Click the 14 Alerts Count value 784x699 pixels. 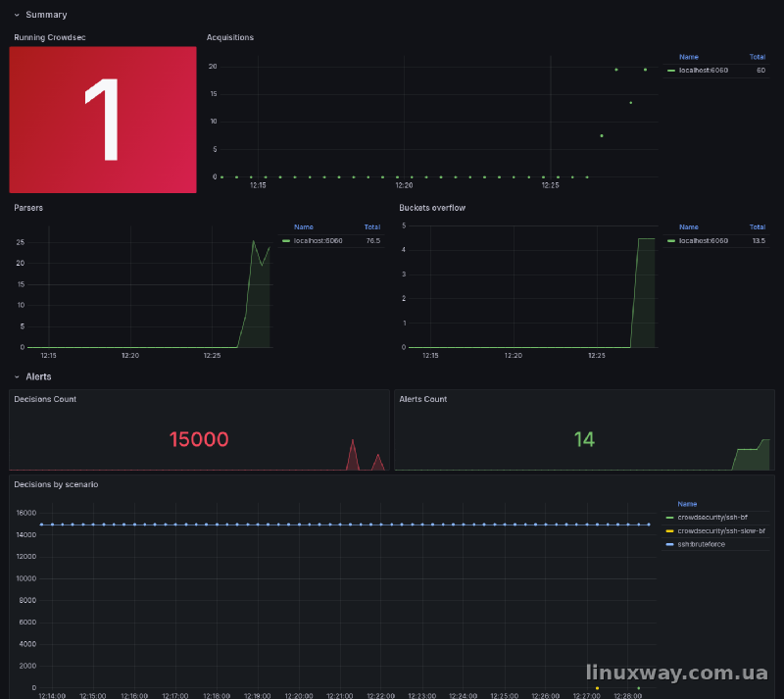coord(584,439)
